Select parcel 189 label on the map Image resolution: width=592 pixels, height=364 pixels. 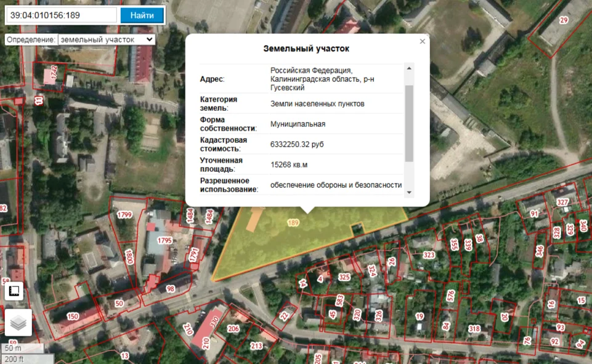coord(293,223)
